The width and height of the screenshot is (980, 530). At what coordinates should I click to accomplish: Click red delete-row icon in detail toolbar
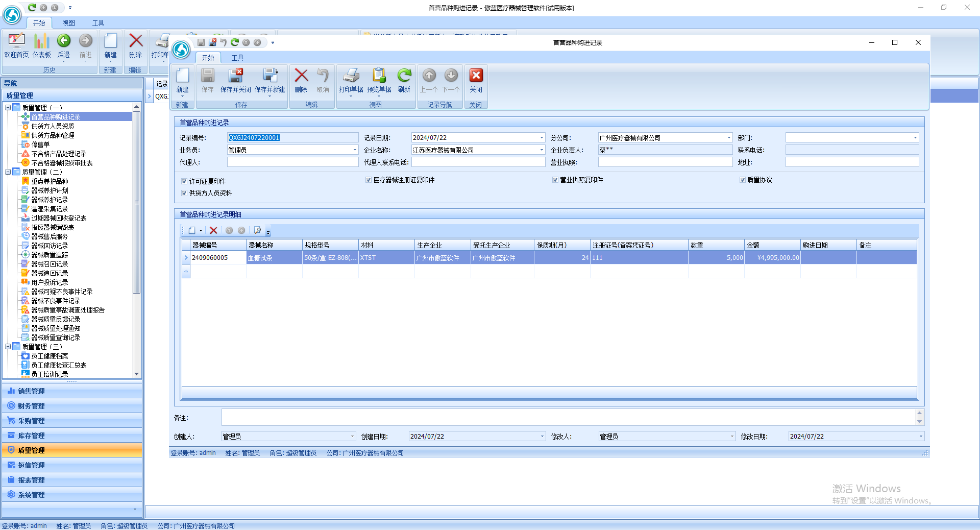click(x=213, y=230)
